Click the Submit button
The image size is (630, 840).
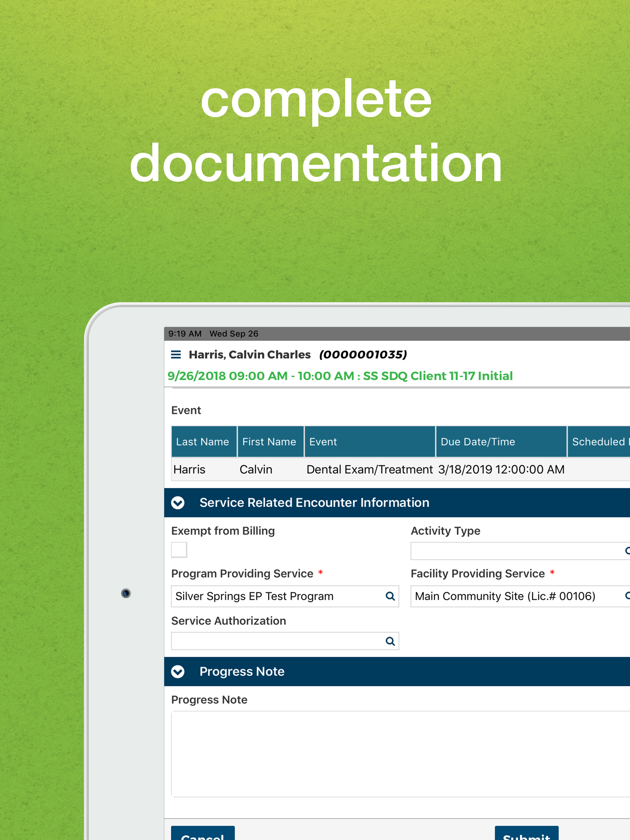526,833
